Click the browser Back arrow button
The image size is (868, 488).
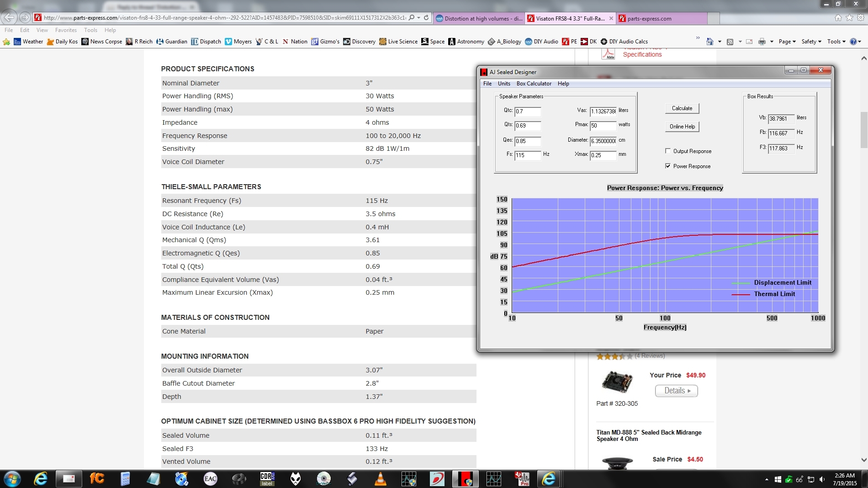pos(9,18)
